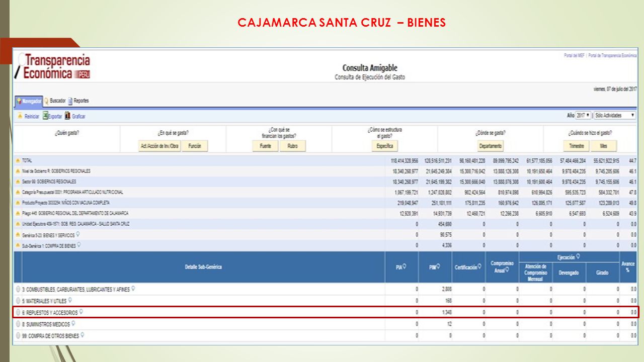This screenshot has height=362, width=644.
Task: Click info icon next to Compromiso Anual header
Action: (508, 270)
